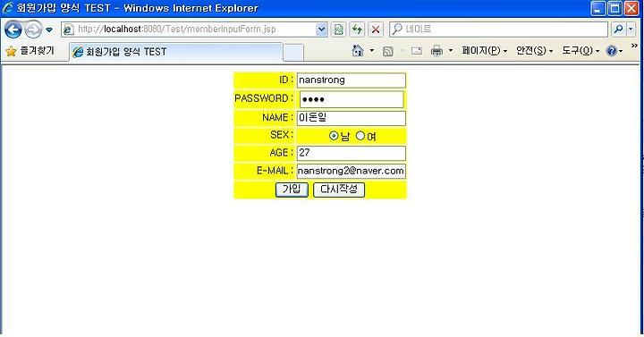Go to Home page icon
This screenshot has width=644, height=337.
(x=358, y=50)
